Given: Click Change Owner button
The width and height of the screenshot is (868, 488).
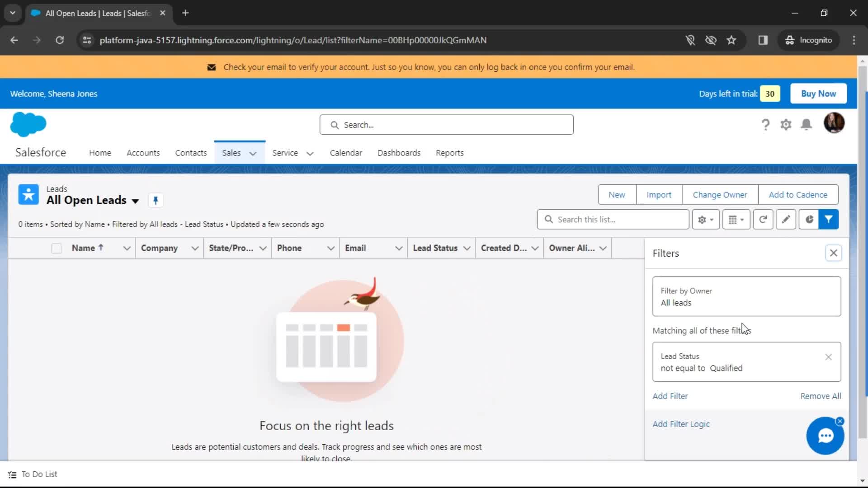Looking at the screenshot, I should [x=720, y=195].
